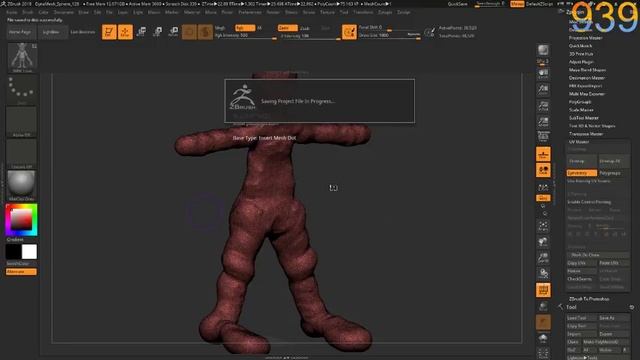Collapse the UV Master section
The width and height of the screenshot is (640, 360).
point(579,142)
